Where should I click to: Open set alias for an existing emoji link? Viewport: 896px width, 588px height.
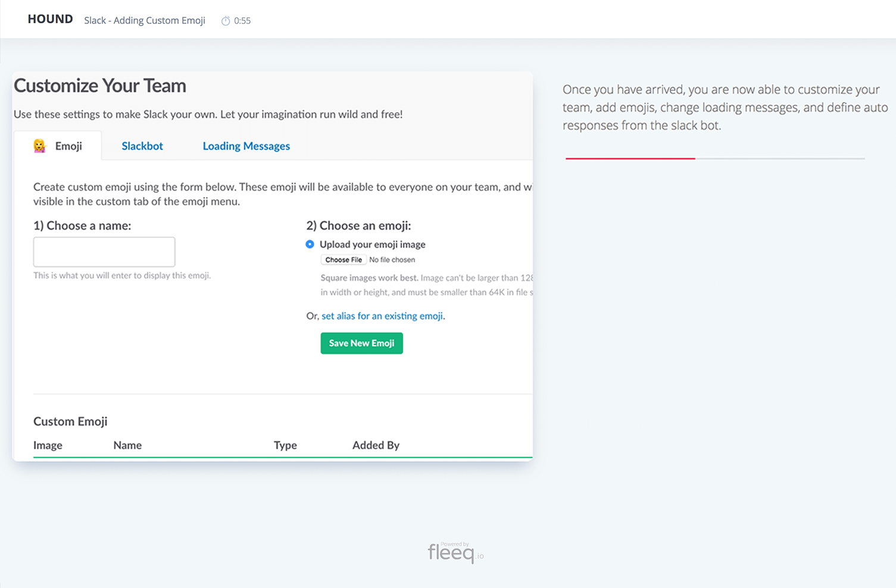[x=382, y=316]
